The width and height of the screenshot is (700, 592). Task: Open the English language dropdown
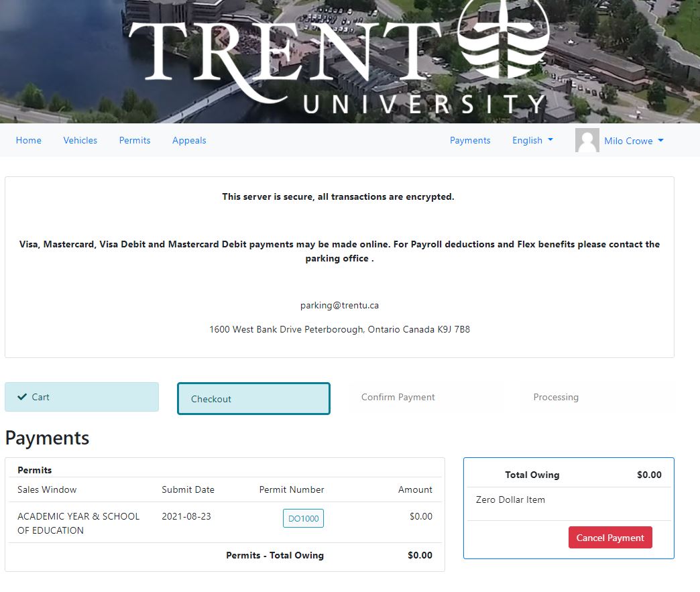pos(532,140)
